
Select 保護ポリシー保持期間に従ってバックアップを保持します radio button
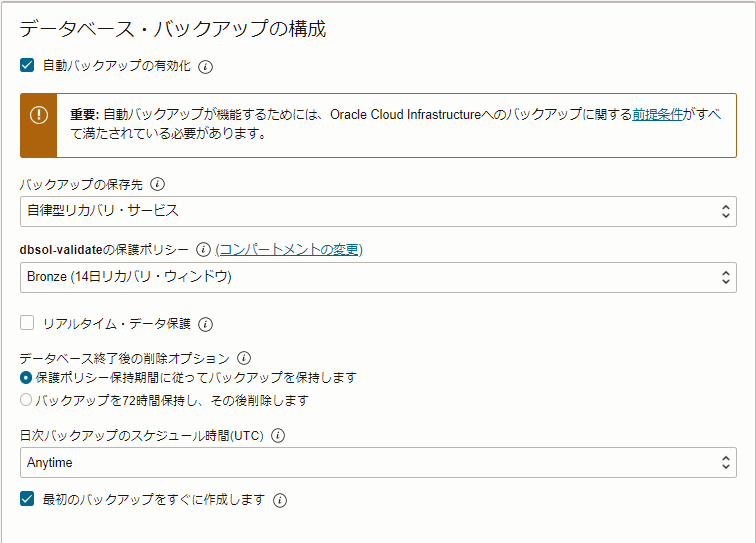26,378
